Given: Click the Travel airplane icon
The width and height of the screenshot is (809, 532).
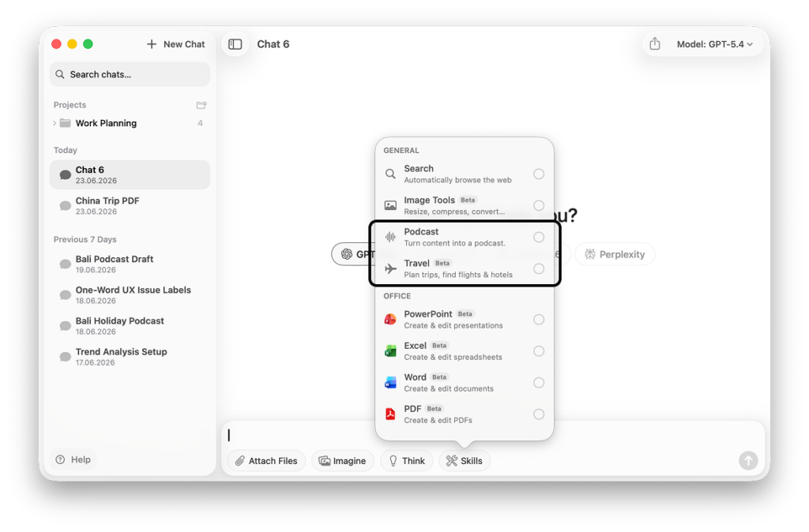Looking at the screenshot, I should click(x=390, y=268).
